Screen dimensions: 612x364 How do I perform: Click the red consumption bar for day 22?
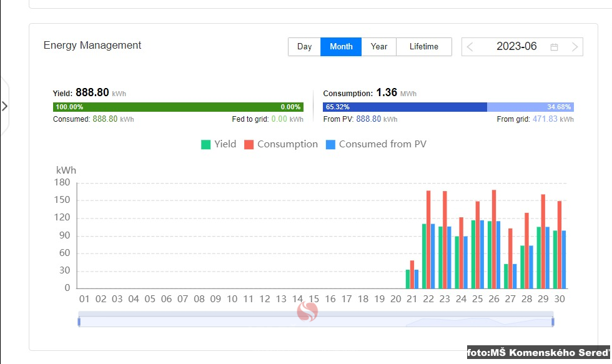(x=428, y=240)
